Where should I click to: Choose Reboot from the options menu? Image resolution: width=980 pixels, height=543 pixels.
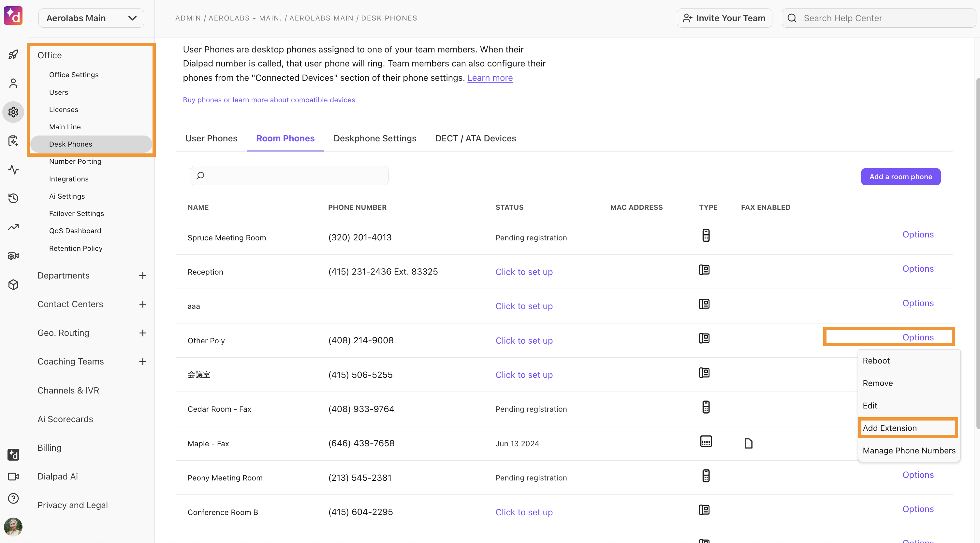pyautogui.click(x=909, y=361)
